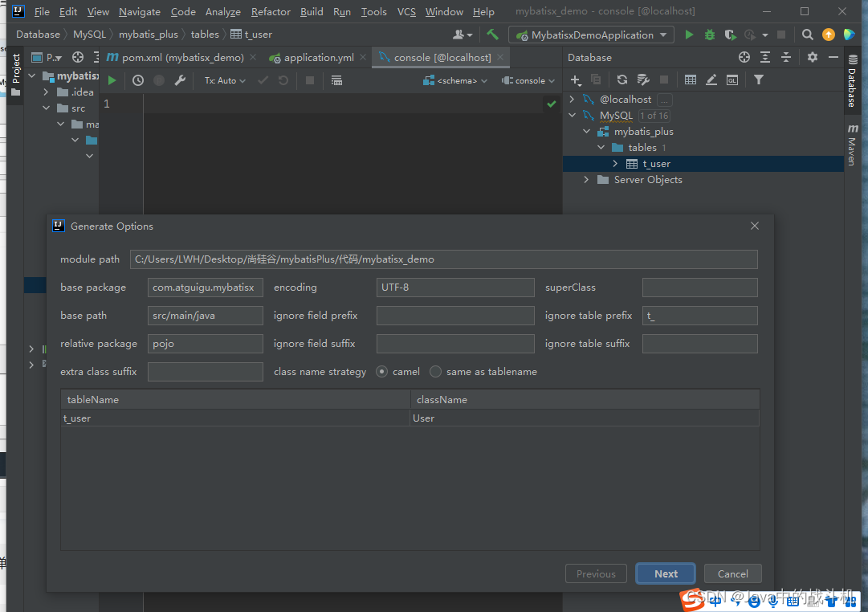Image resolution: width=868 pixels, height=612 pixels.
Task: Open user account icon in navigation bar
Action: click(462, 35)
